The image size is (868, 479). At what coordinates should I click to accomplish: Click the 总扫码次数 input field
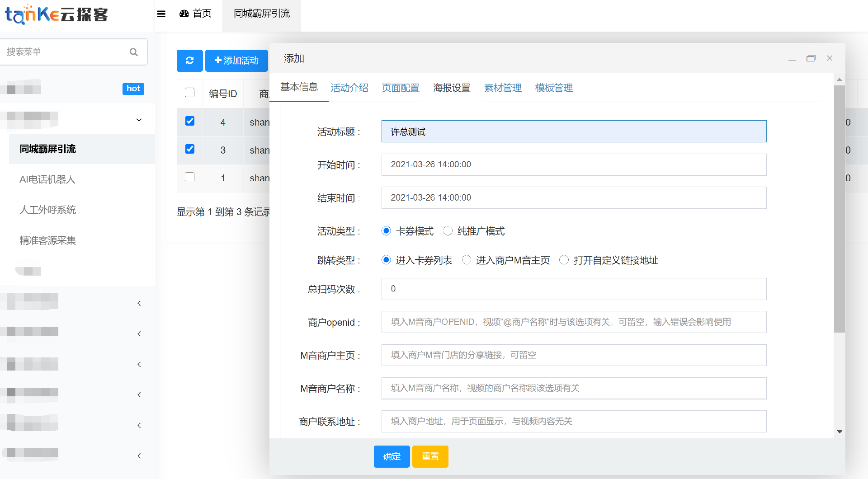pos(574,289)
